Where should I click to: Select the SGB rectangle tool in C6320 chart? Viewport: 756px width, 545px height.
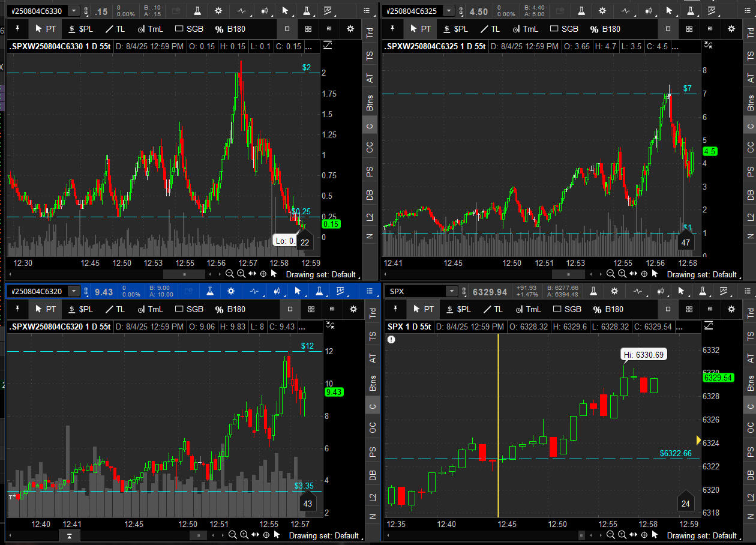pos(188,309)
